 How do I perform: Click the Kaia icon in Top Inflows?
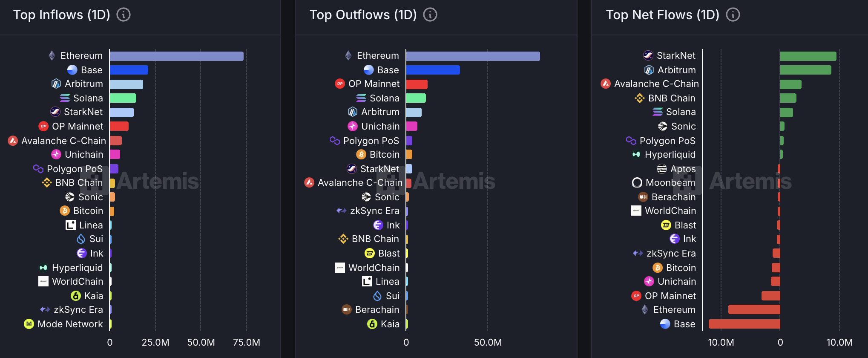click(x=76, y=296)
